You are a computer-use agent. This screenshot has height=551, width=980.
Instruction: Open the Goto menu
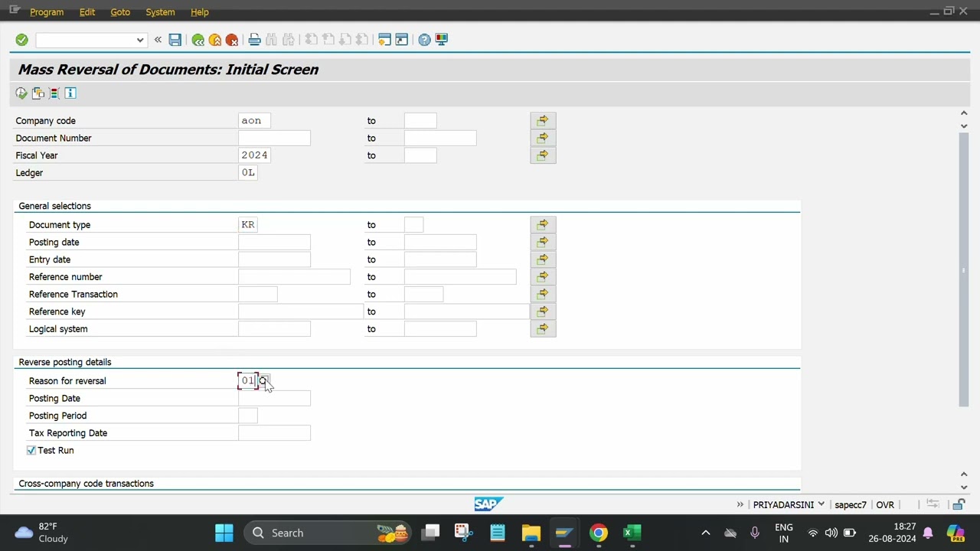click(x=120, y=12)
